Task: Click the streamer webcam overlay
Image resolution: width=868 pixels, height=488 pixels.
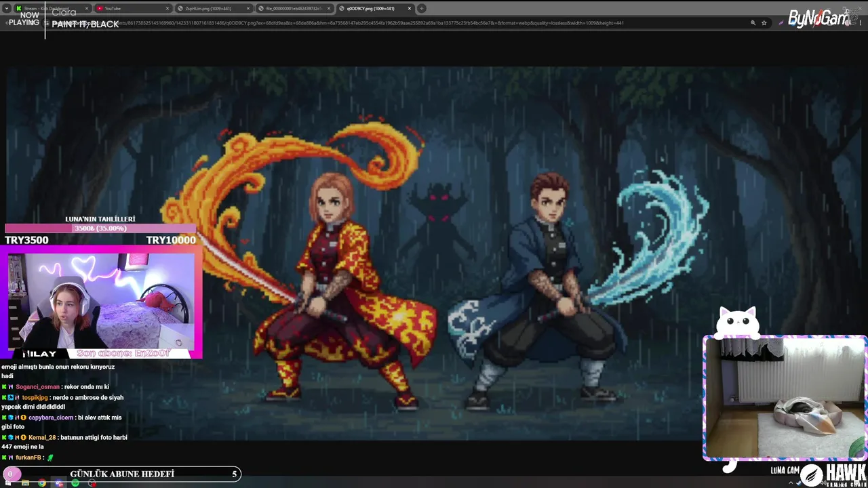Action: tap(101, 301)
